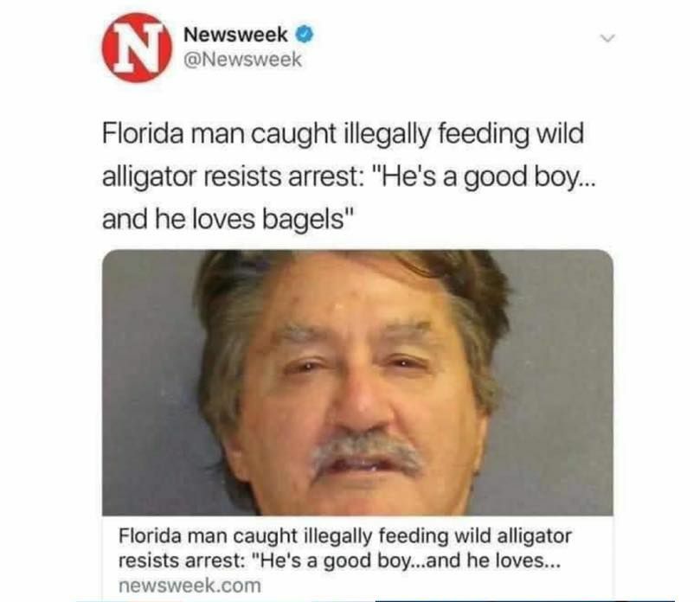The image size is (700, 602).
Task: Open the Newsweek display name profile link
Action: coord(235,35)
